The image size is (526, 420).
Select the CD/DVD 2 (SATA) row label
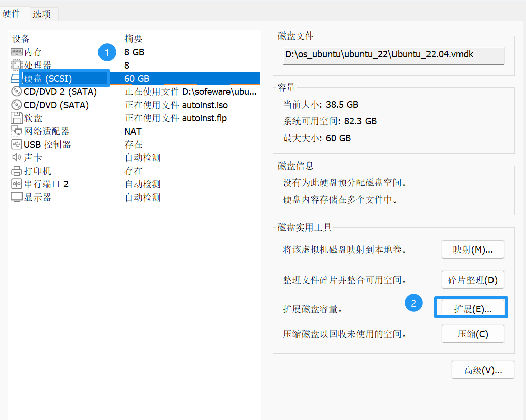click(x=60, y=91)
